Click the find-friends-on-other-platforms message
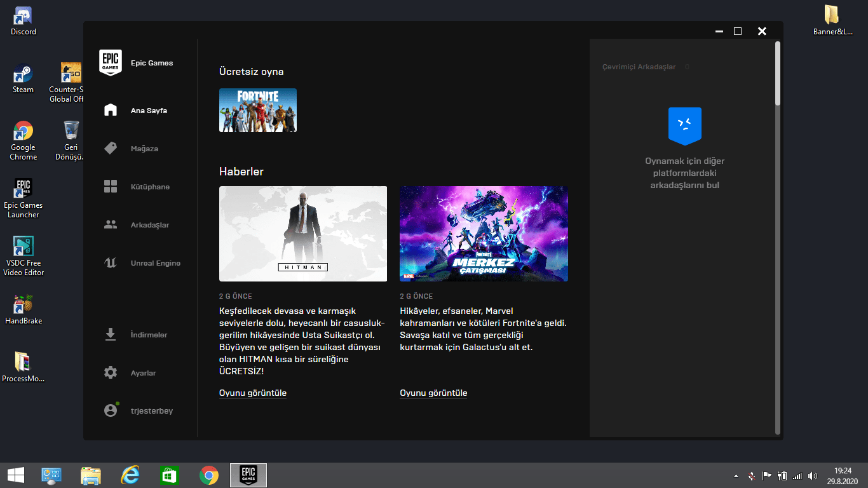 point(684,173)
